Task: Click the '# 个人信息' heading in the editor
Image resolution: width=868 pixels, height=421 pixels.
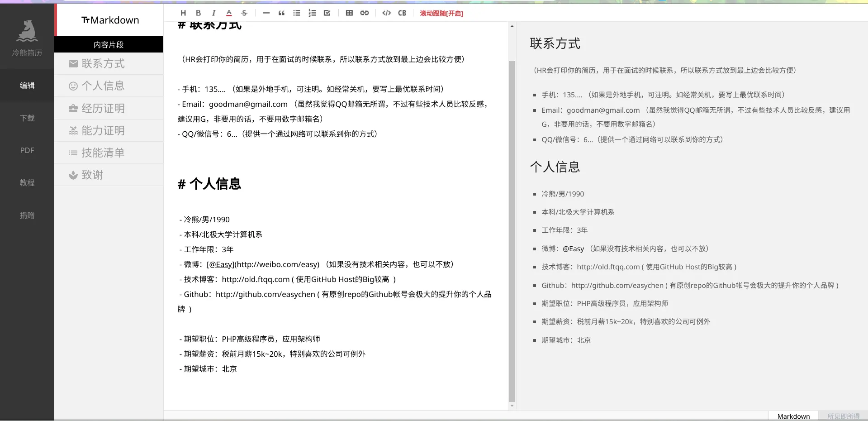Action: point(209,184)
